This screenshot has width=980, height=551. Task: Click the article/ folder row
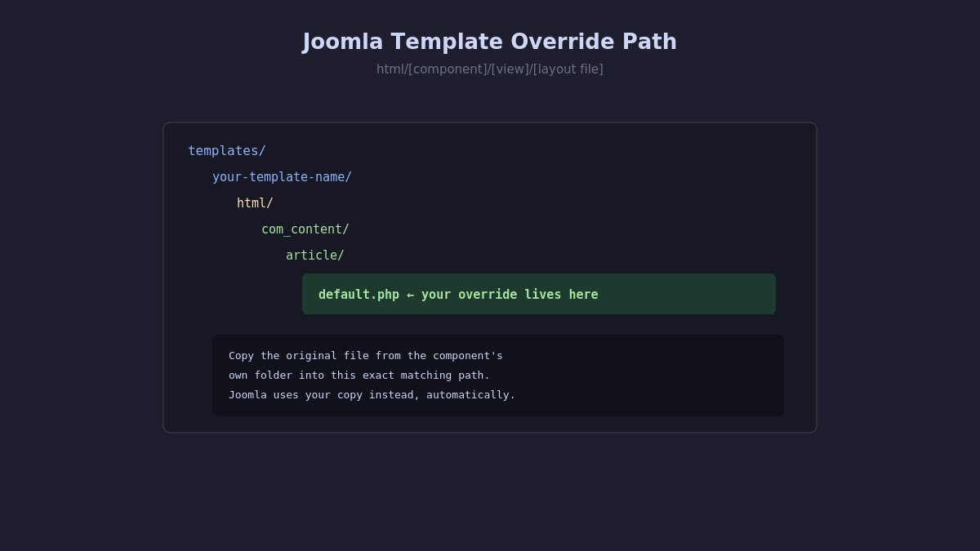[314, 255]
